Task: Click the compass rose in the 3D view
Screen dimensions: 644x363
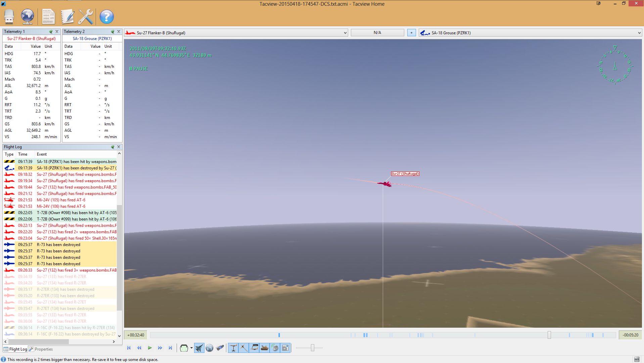Action: coord(615,65)
